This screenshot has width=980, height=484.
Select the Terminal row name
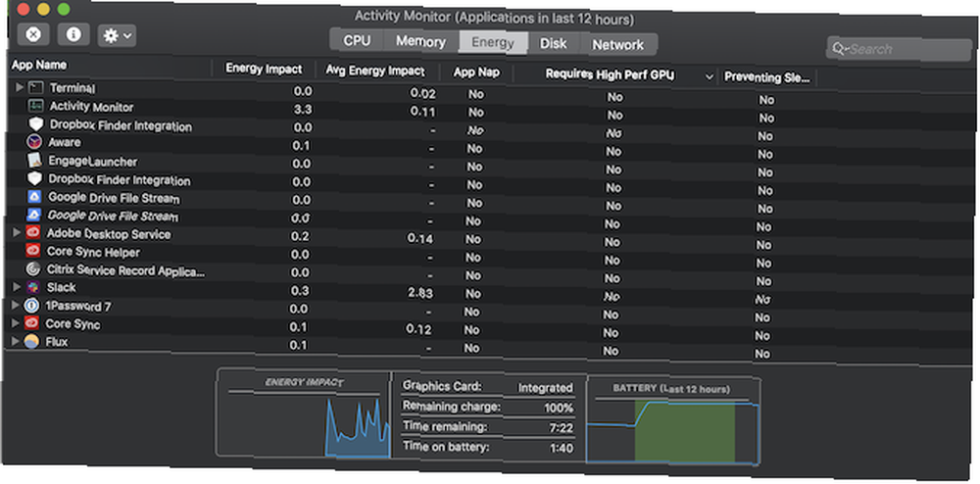[72, 88]
